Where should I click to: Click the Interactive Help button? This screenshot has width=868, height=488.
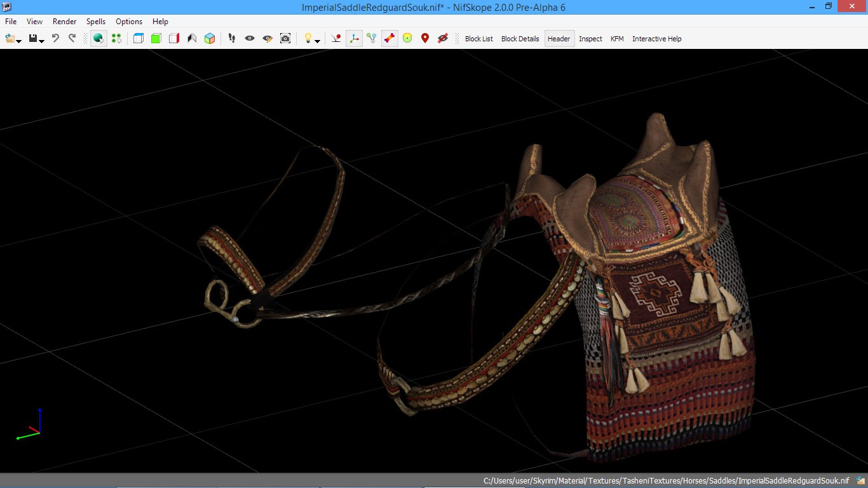656,39
